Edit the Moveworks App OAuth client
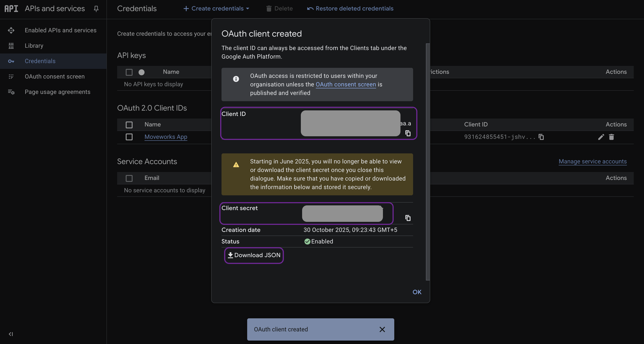This screenshot has width=644, height=344. (601, 137)
